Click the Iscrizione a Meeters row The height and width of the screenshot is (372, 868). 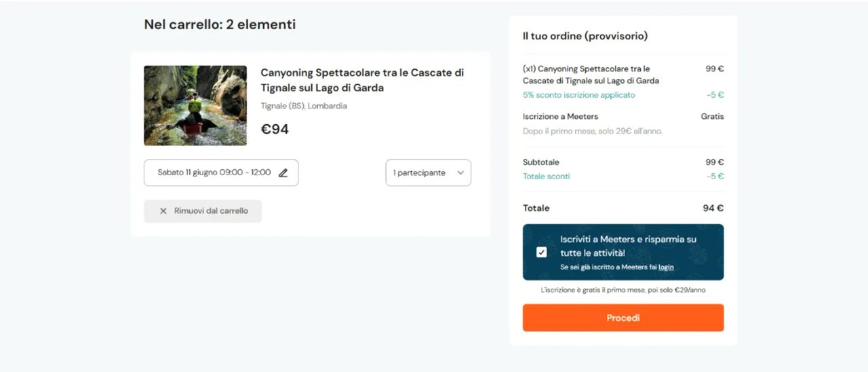click(x=623, y=117)
